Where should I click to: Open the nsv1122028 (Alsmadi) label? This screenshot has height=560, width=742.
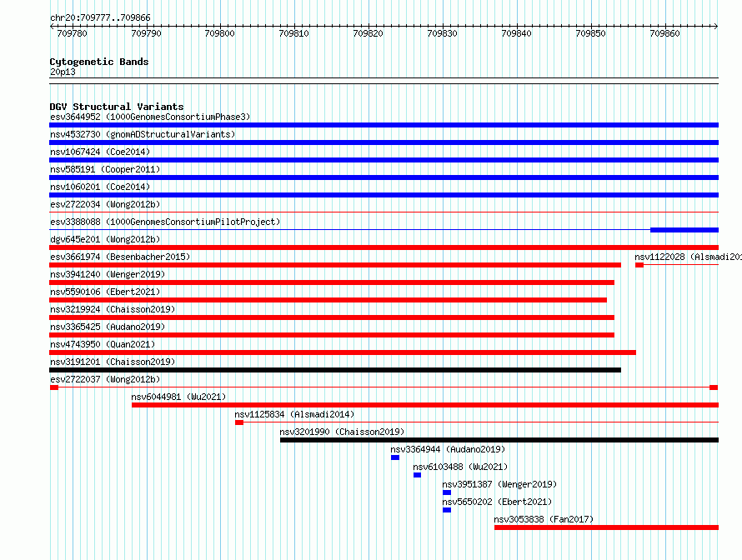pyautogui.click(x=688, y=257)
